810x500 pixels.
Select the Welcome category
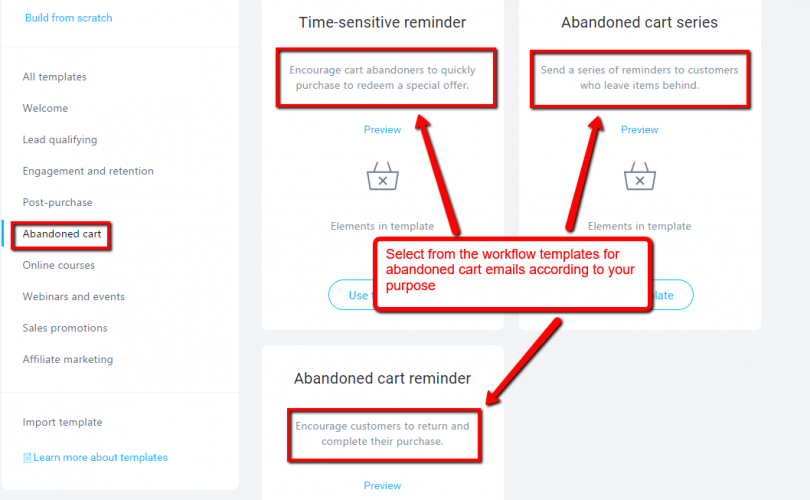click(45, 108)
